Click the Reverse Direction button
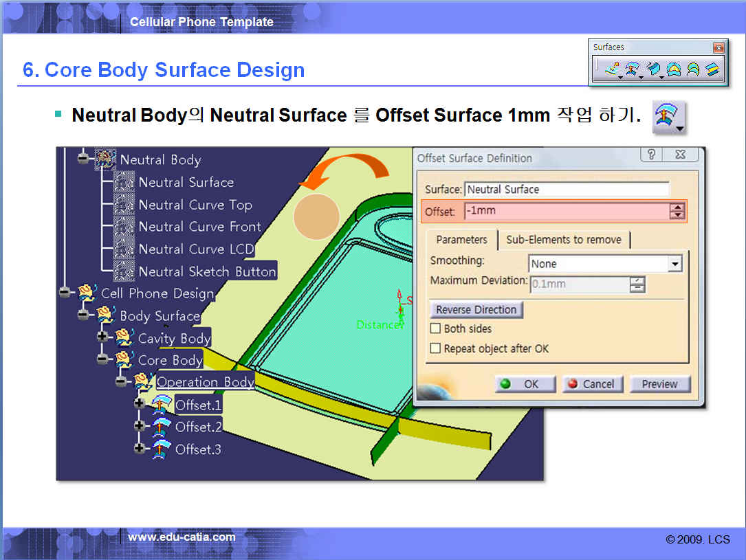The height and width of the screenshot is (560, 746). (x=476, y=310)
